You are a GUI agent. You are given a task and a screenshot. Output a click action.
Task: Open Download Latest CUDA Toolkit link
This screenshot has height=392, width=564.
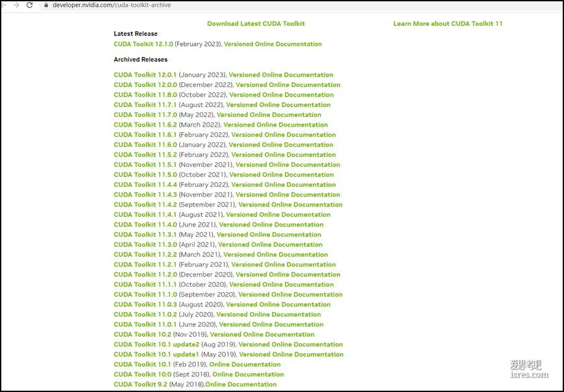click(x=256, y=24)
